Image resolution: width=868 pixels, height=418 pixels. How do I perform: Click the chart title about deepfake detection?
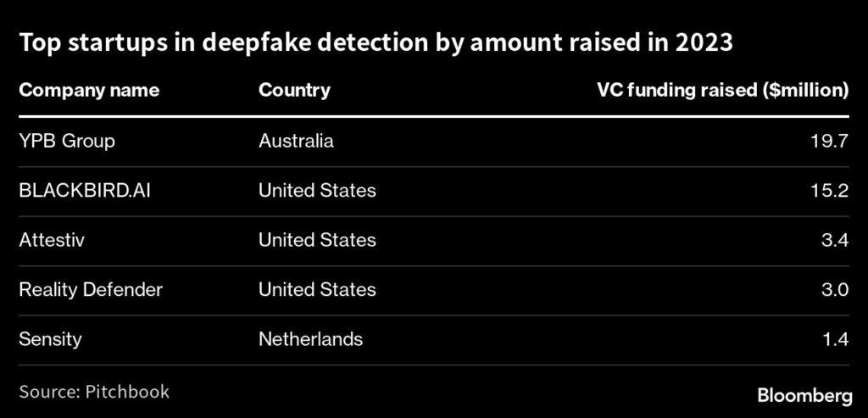[x=376, y=43]
